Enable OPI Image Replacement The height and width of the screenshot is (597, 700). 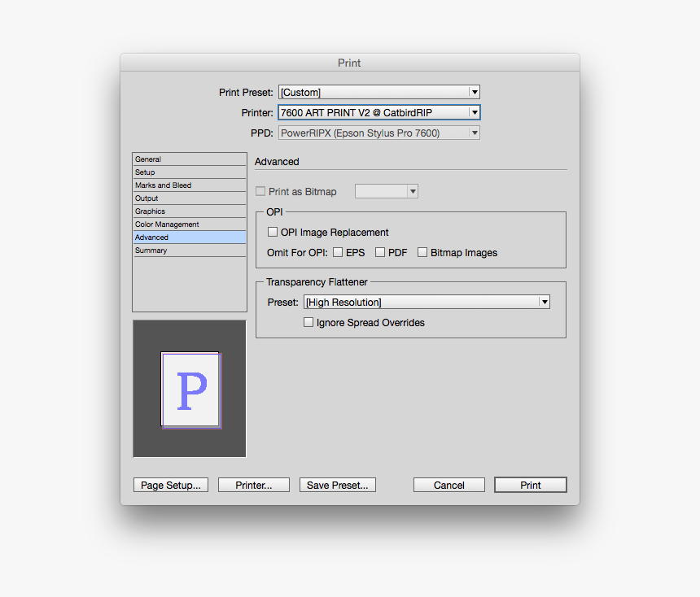click(273, 232)
